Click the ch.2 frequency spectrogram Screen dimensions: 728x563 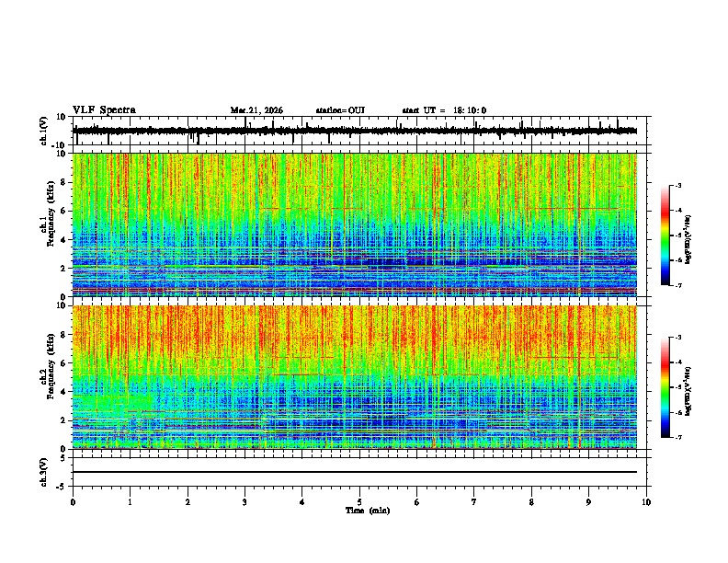(x=355, y=377)
